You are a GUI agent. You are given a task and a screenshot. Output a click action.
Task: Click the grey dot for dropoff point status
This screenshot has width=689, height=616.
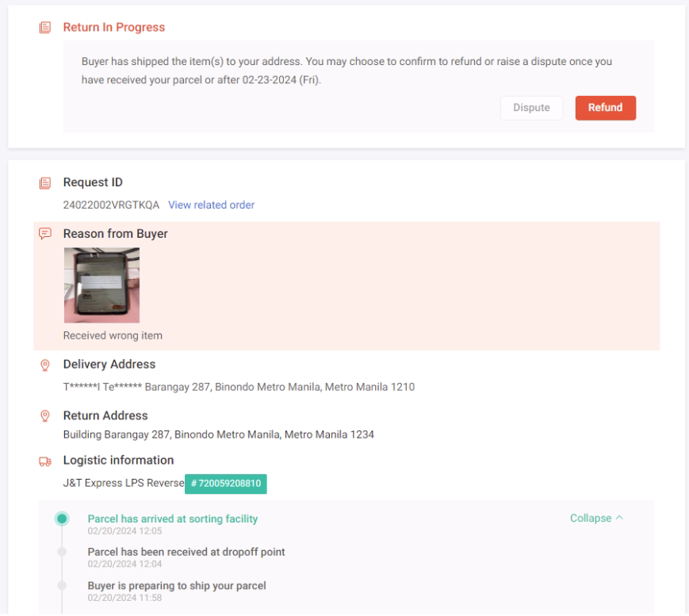pyautogui.click(x=62, y=552)
